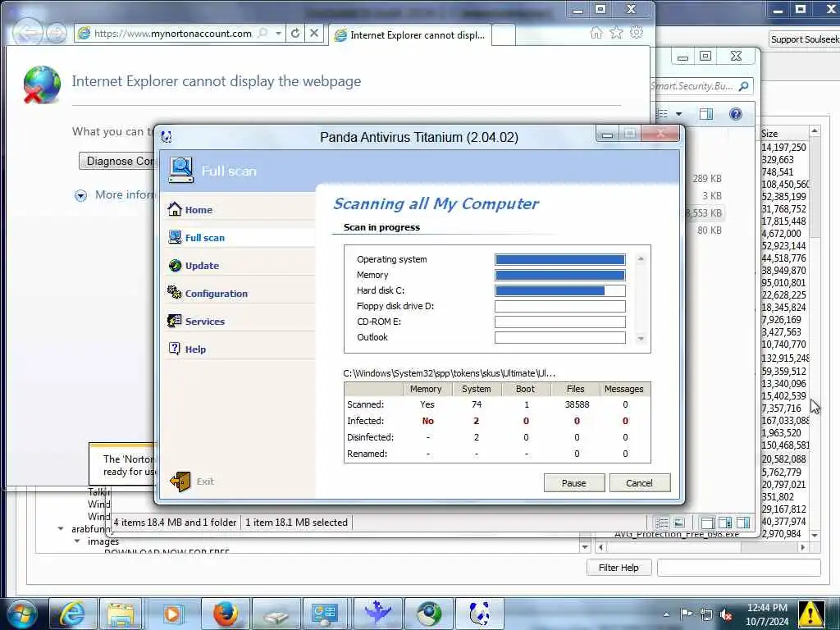Toggle Explorer preview pane icon
Image resolution: width=840 pixels, height=630 pixels.
click(706, 113)
